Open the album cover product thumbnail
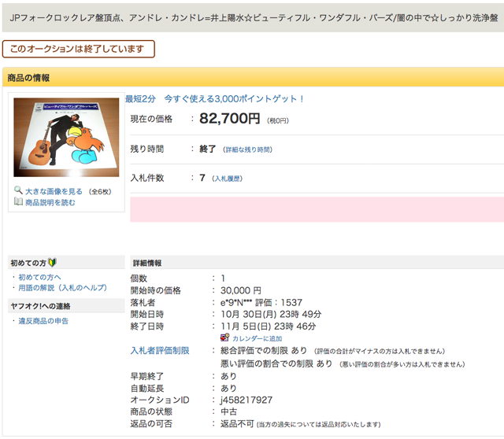Image resolution: width=504 pixels, height=439 pixels. [66, 138]
